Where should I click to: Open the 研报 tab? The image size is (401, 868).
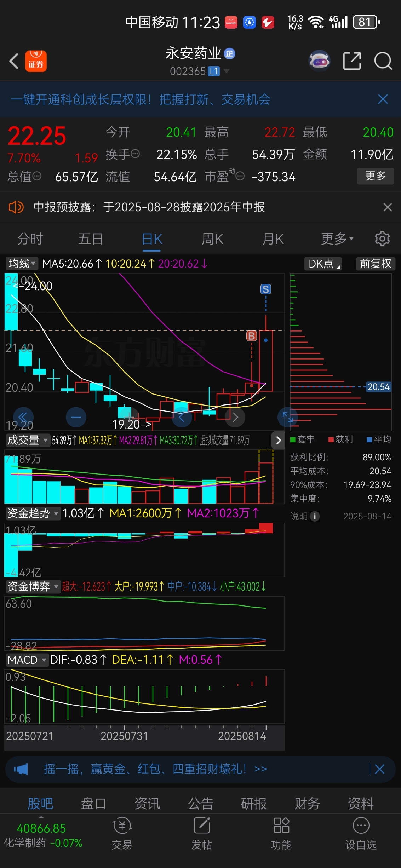coord(254,804)
